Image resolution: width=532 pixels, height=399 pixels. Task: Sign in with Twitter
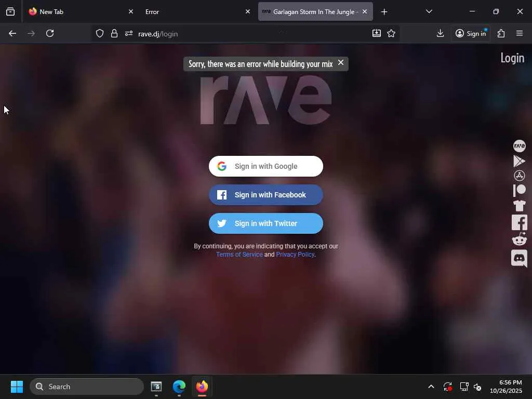[265, 223]
